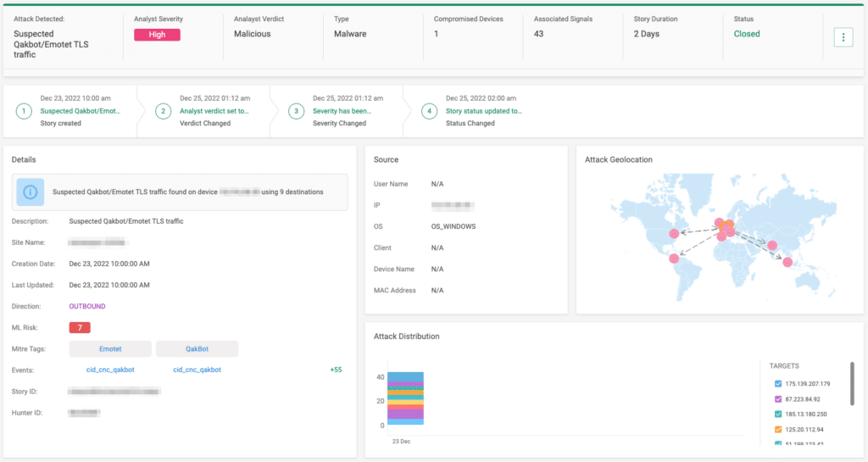Click the Malware type value
Image resolution: width=868 pixels, height=462 pixels.
pos(350,34)
